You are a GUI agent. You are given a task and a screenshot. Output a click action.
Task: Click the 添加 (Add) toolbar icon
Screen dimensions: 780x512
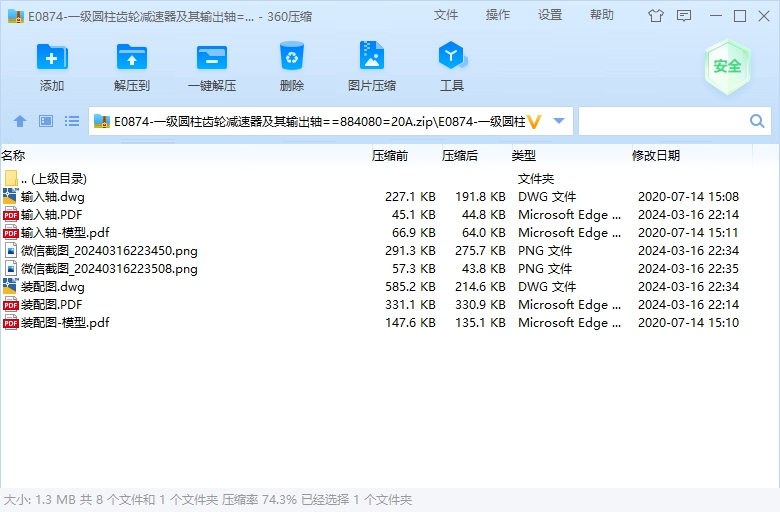(x=52, y=57)
